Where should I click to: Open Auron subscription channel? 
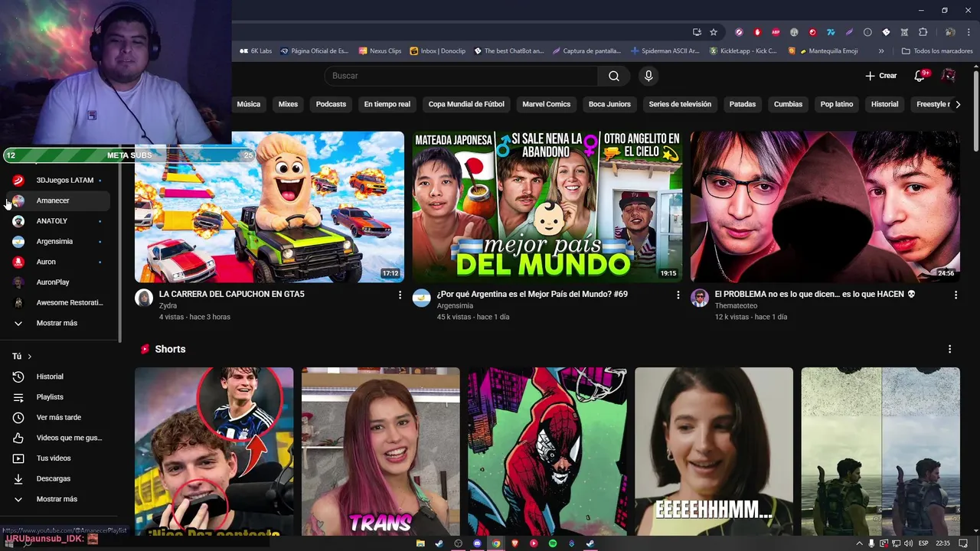(60, 262)
